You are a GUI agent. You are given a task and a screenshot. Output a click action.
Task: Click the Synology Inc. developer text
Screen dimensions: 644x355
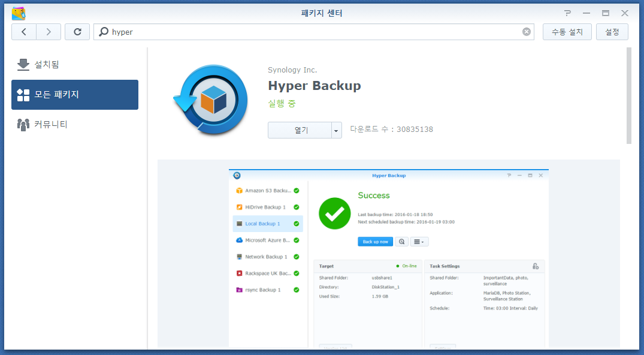tap(292, 70)
